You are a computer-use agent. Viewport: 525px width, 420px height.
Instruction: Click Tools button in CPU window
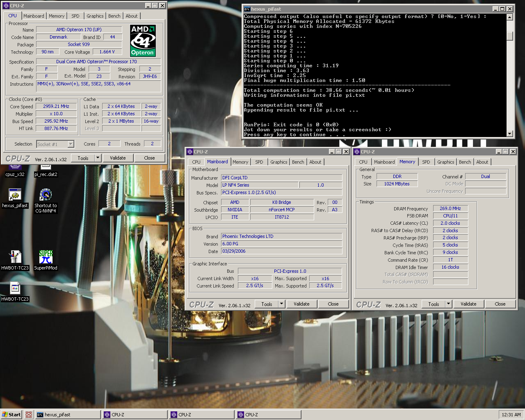tap(83, 158)
